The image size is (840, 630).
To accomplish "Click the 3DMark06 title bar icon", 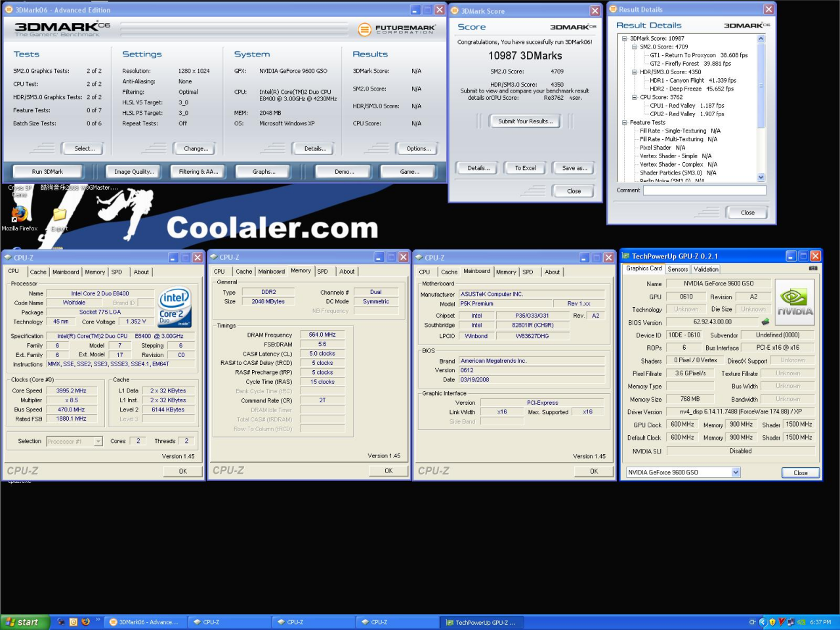I will pos(9,10).
